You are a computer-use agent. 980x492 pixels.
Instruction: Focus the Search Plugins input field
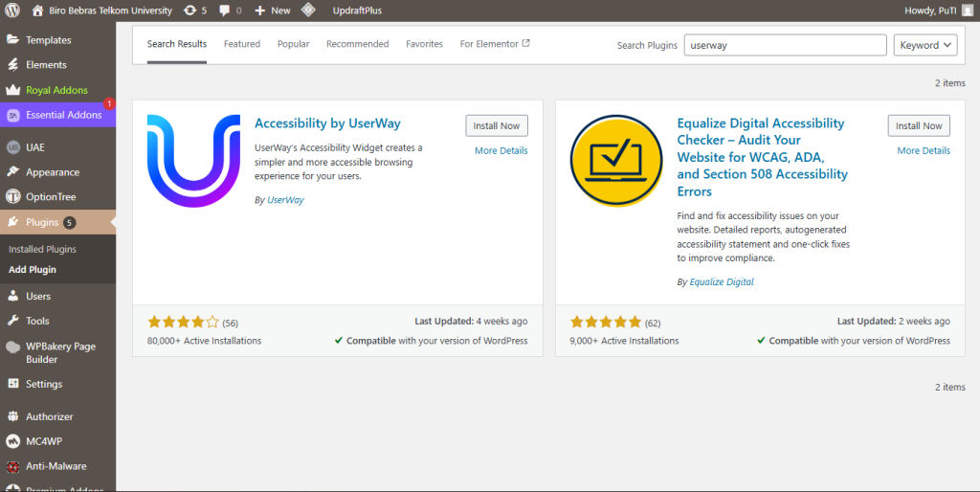pyautogui.click(x=785, y=45)
